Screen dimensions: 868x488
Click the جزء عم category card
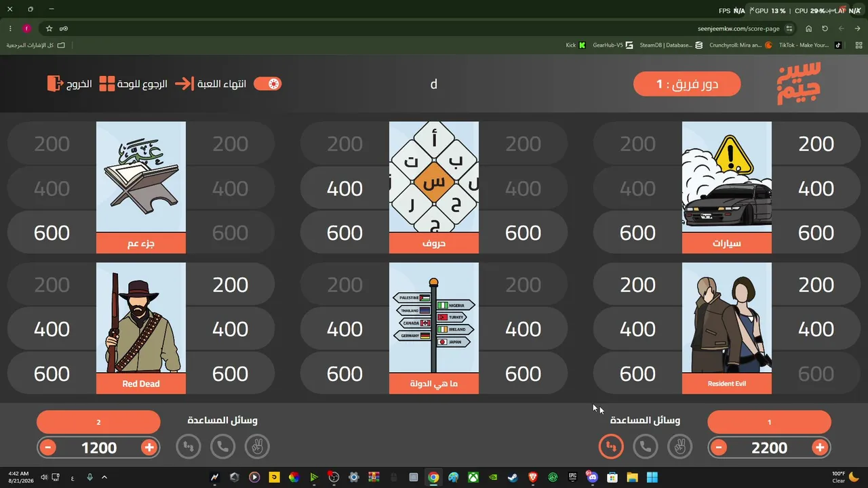coord(141,188)
